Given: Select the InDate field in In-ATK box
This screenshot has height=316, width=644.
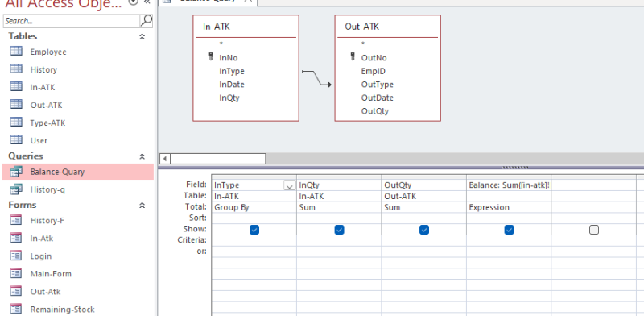Looking at the screenshot, I should tap(232, 85).
